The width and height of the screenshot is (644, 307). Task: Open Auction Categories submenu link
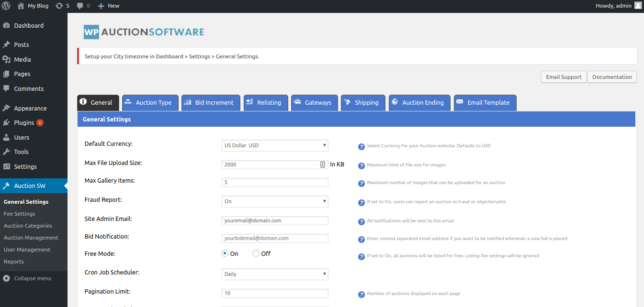click(28, 226)
